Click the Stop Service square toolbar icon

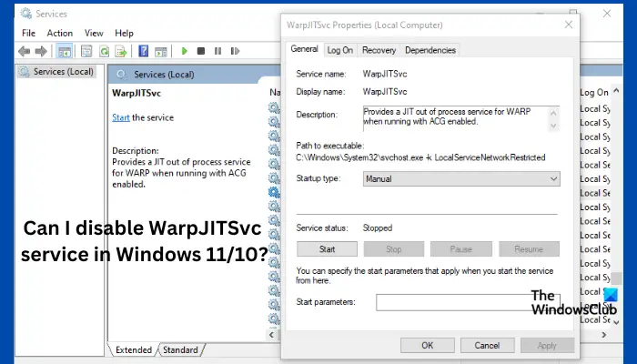tap(201, 51)
